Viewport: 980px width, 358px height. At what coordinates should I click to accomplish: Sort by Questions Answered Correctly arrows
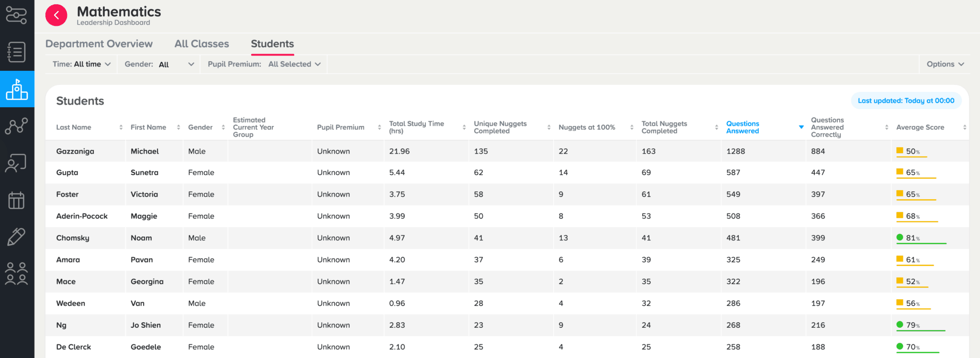click(x=886, y=127)
